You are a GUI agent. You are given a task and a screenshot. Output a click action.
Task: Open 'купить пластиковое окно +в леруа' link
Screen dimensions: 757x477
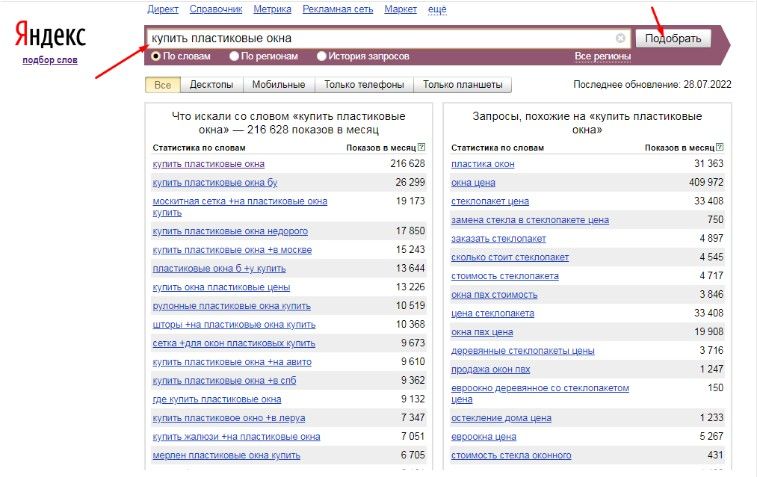[x=229, y=418]
